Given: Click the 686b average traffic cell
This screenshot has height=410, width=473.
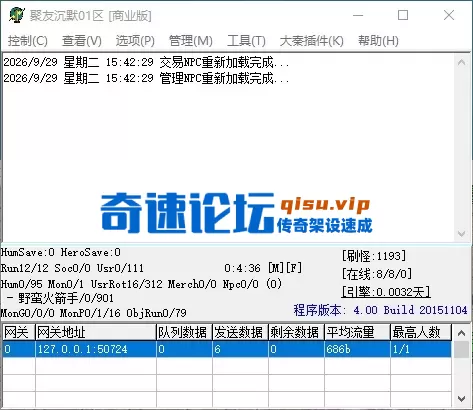Looking at the screenshot, I should pyautogui.click(x=357, y=349).
